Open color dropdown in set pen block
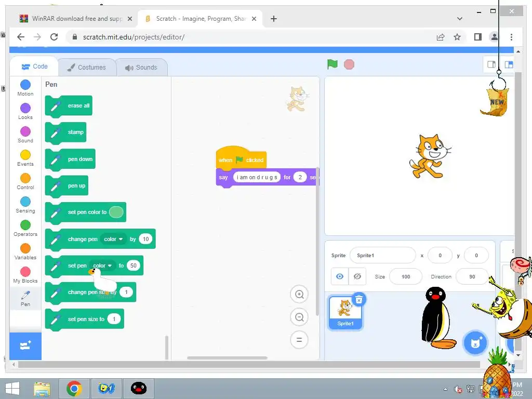The height and width of the screenshot is (399, 532). pos(102,265)
